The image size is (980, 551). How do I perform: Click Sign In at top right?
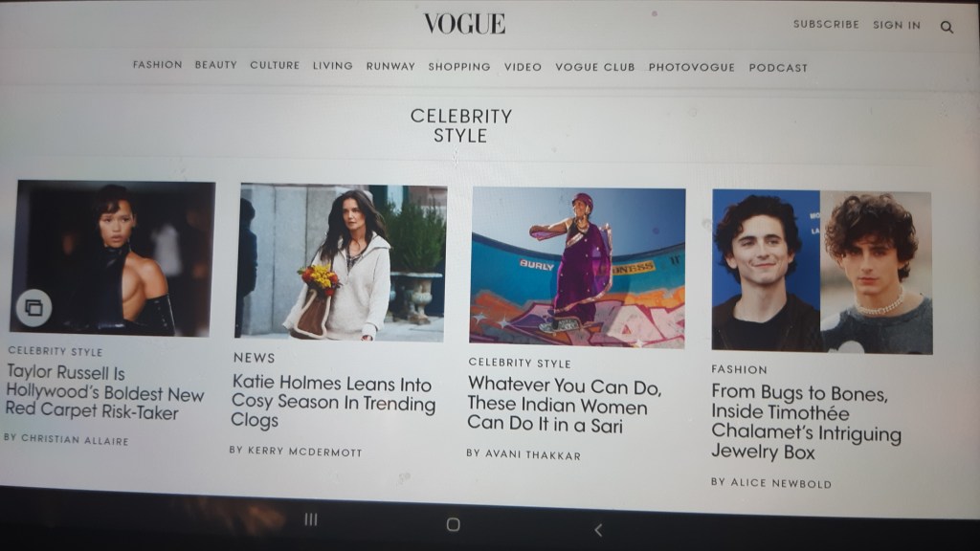(897, 25)
